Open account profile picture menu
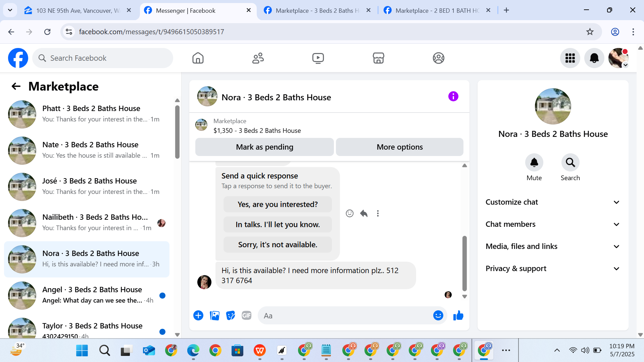 [x=618, y=58]
